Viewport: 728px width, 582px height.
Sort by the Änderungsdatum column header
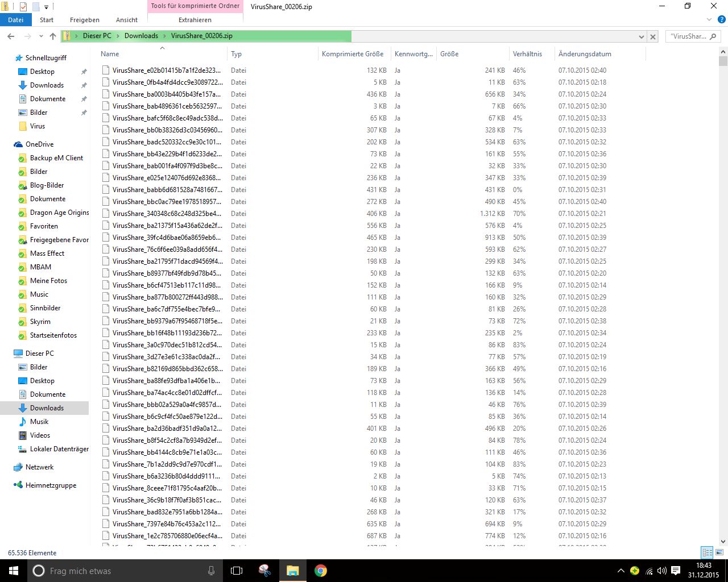[x=585, y=54]
